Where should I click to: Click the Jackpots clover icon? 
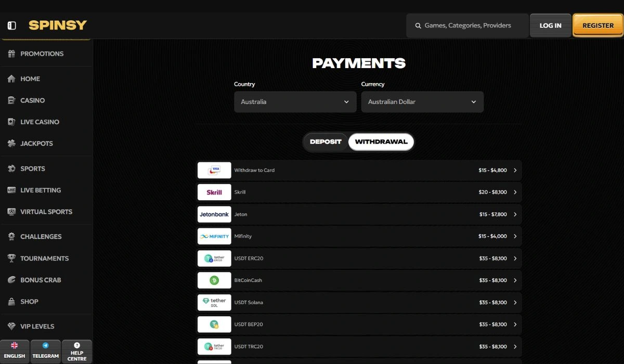(11, 144)
